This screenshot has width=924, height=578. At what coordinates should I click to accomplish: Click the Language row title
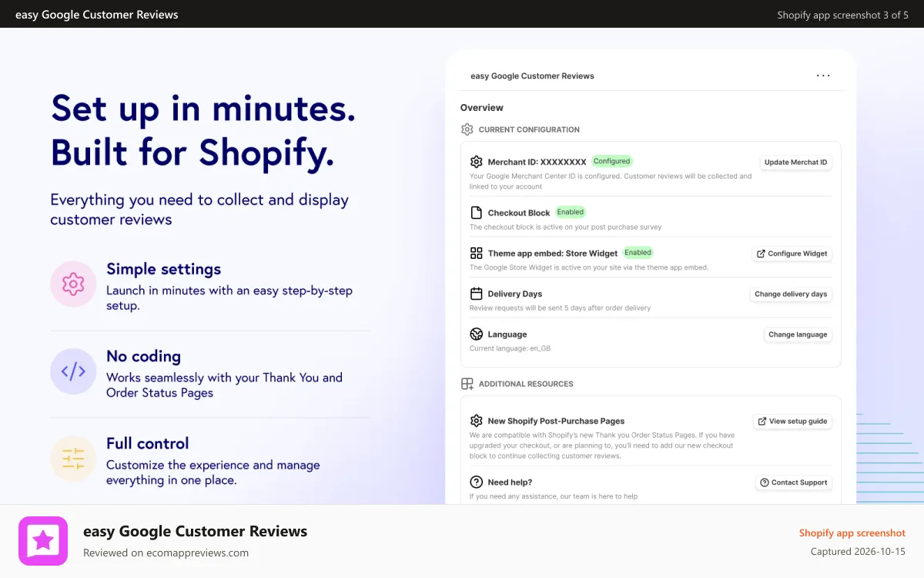point(507,334)
